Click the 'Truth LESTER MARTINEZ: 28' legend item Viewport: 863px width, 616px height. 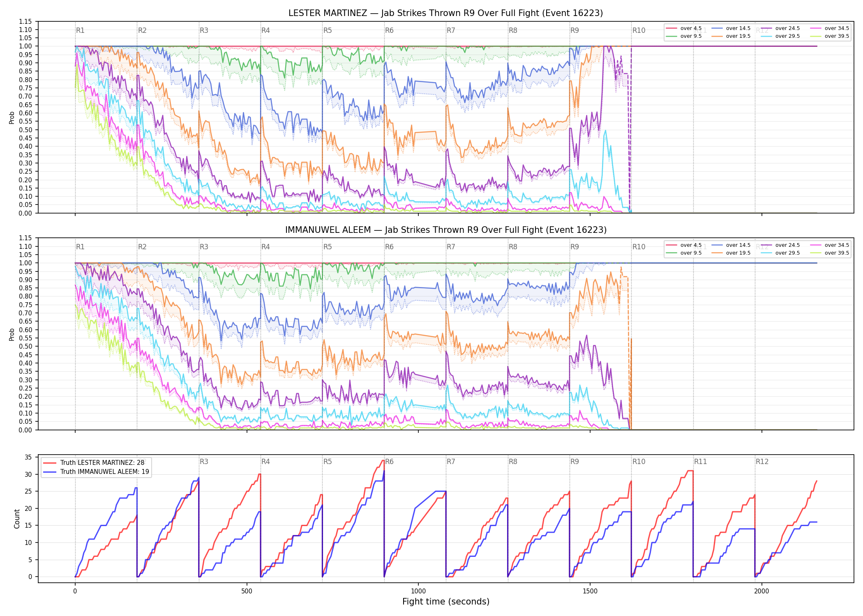pos(96,463)
